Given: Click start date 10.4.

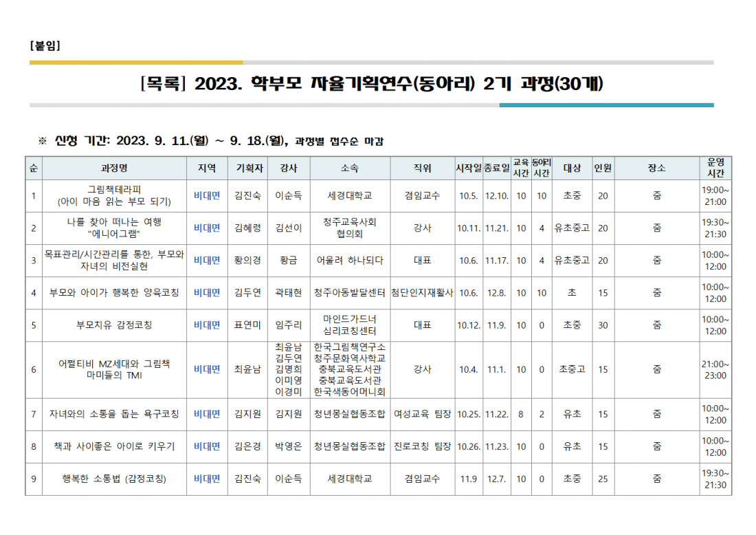Looking at the screenshot, I should (x=469, y=369).
